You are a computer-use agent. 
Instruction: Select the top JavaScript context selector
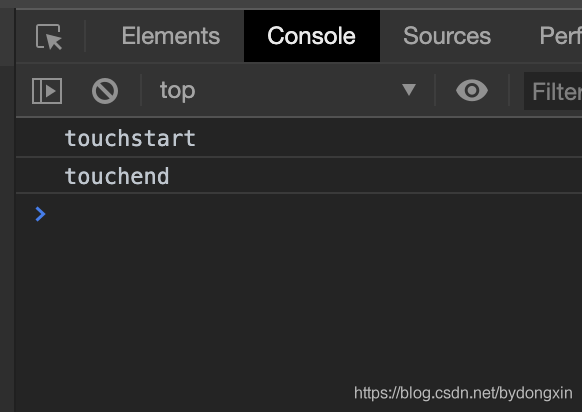coord(288,90)
